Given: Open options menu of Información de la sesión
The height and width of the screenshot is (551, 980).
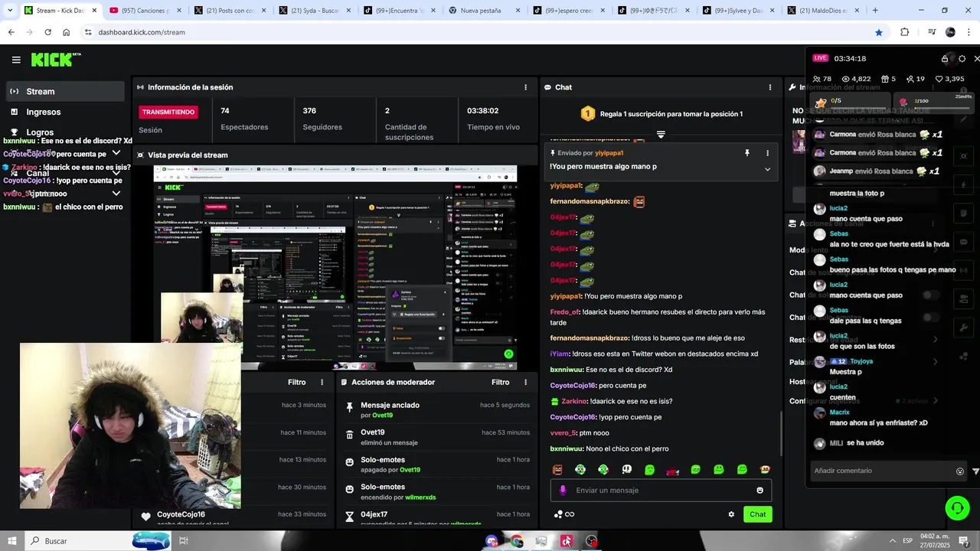Looking at the screenshot, I should click(525, 87).
